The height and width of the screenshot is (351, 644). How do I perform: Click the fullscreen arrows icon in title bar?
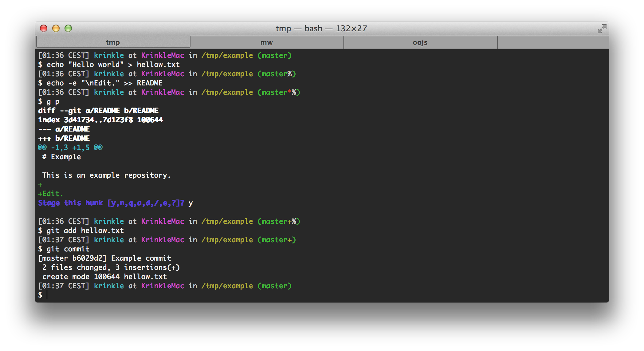tap(602, 29)
